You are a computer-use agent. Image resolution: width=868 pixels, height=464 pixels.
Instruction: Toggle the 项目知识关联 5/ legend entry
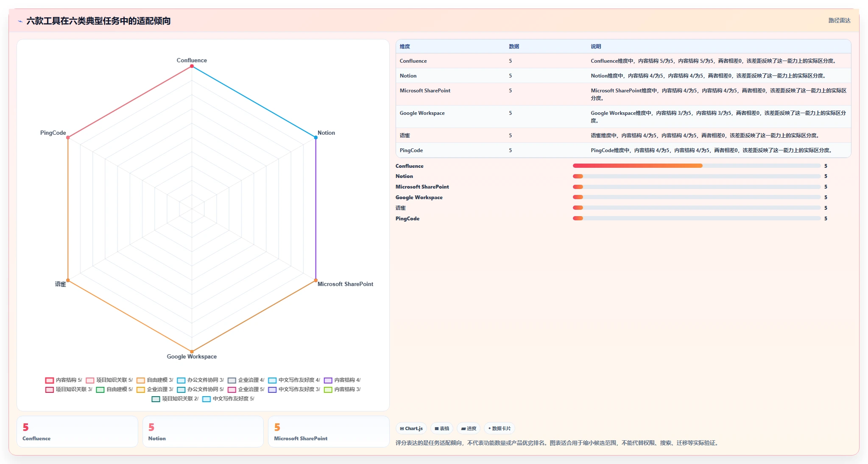(x=109, y=380)
